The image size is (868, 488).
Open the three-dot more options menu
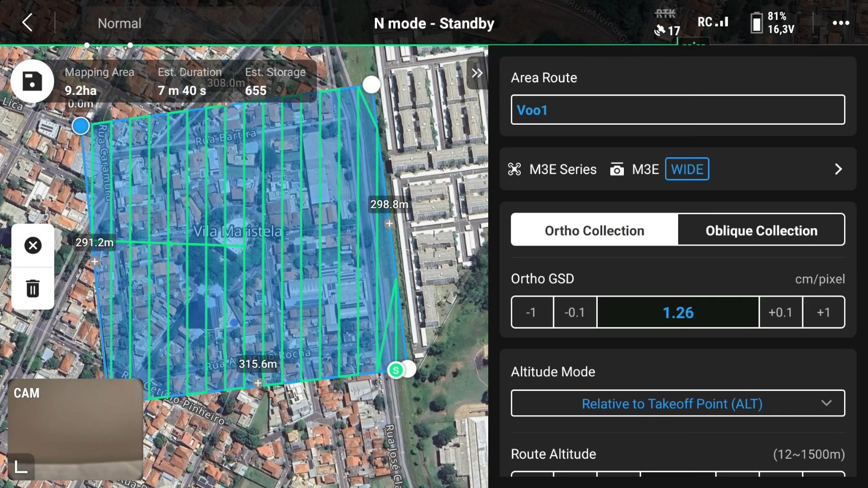click(x=840, y=23)
